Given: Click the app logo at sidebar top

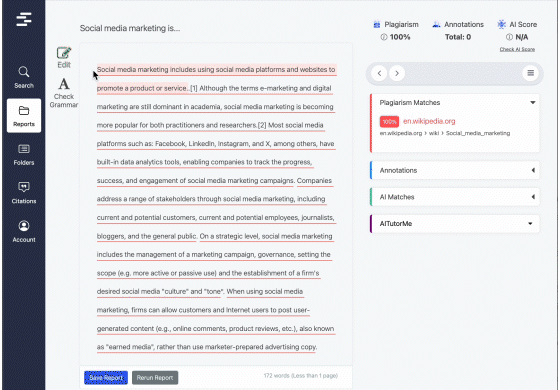Looking at the screenshot, I should click(24, 19).
